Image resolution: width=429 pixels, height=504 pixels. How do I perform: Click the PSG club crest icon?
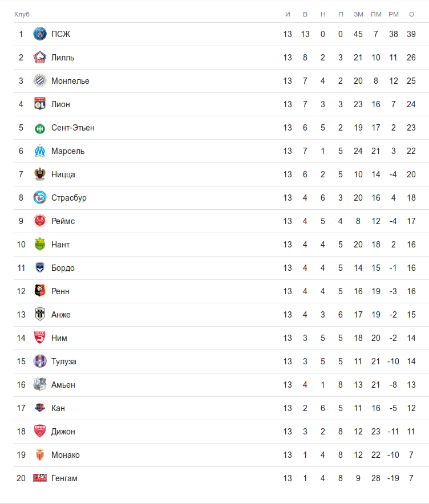39,34
